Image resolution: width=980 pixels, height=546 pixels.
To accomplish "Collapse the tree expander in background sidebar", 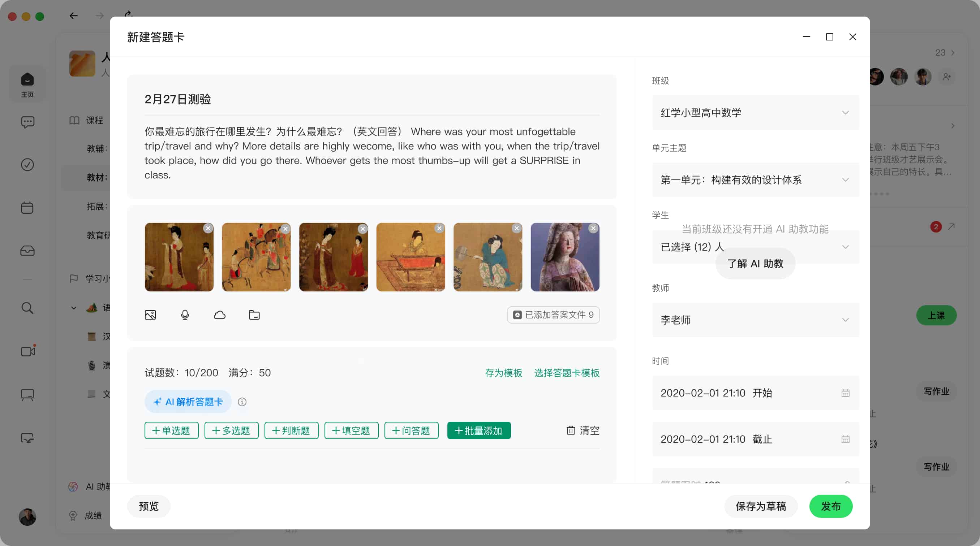I will (x=73, y=308).
